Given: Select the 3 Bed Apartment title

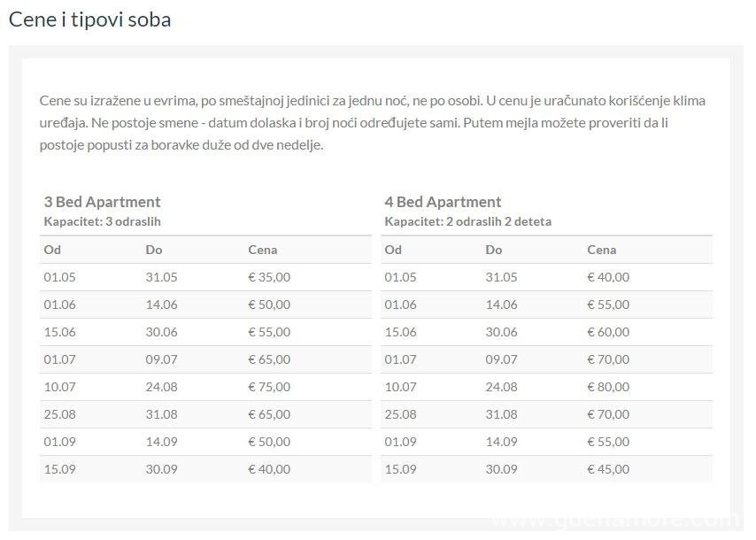Looking at the screenshot, I should 102,202.
